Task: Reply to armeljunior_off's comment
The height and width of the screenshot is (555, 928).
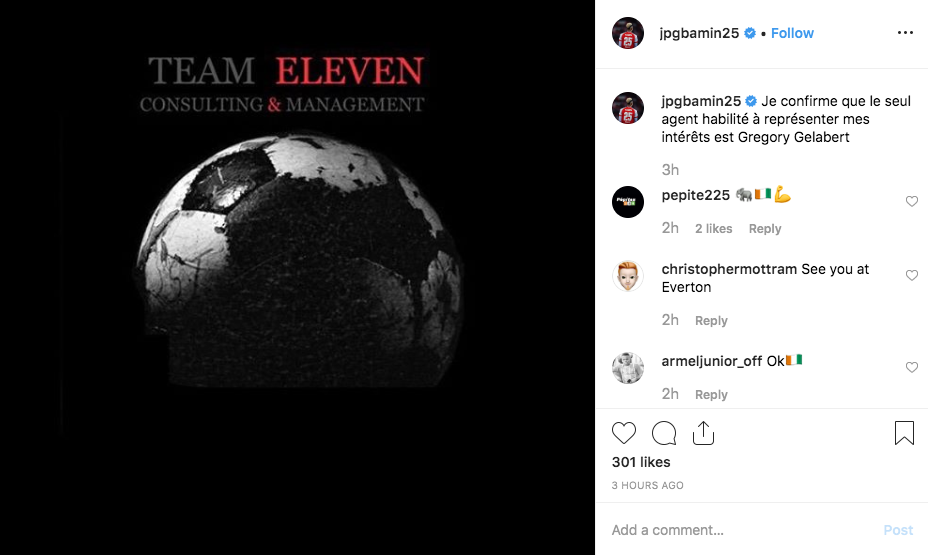Action: pyautogui.click(x=711, y=395)
